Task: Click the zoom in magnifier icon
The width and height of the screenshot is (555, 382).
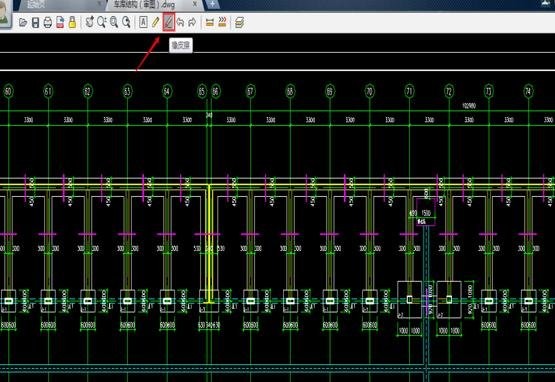Action: click(x=114, y=22)
